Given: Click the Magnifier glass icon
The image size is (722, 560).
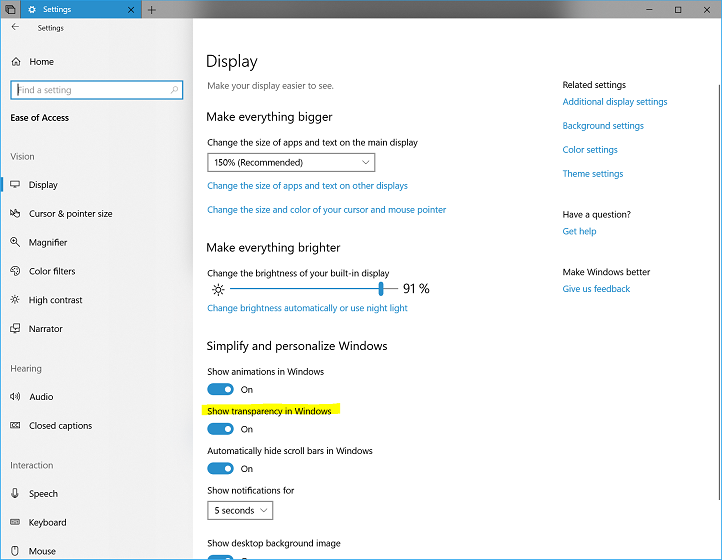Looking at the screenshot, I should pyautogui.click(x=15, y=242).
